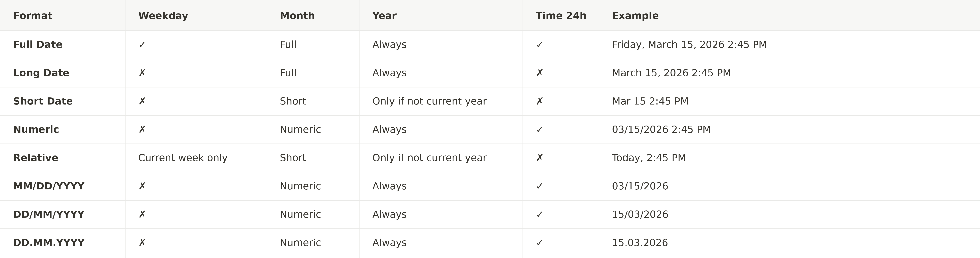Click the Time 24h cross for Short Date

point(540,101)
